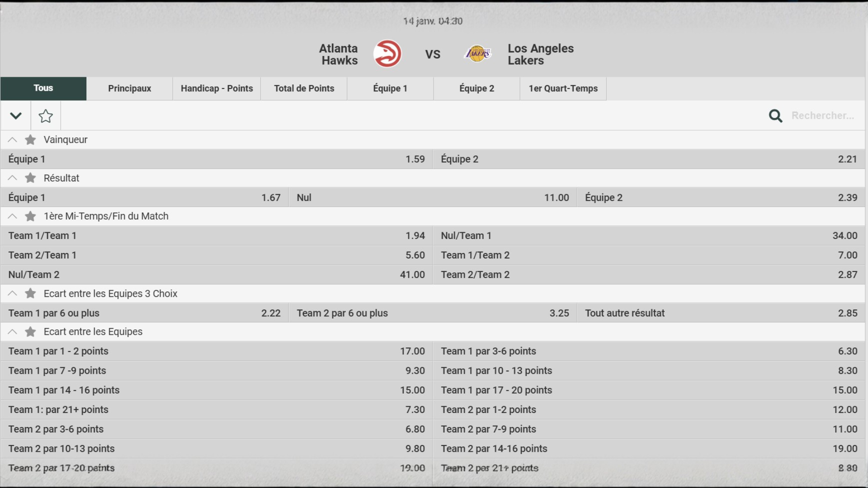Screen dimensions: 868x488
Task: Open the collapse-all chevron dropdown
Action: [16, 116]
